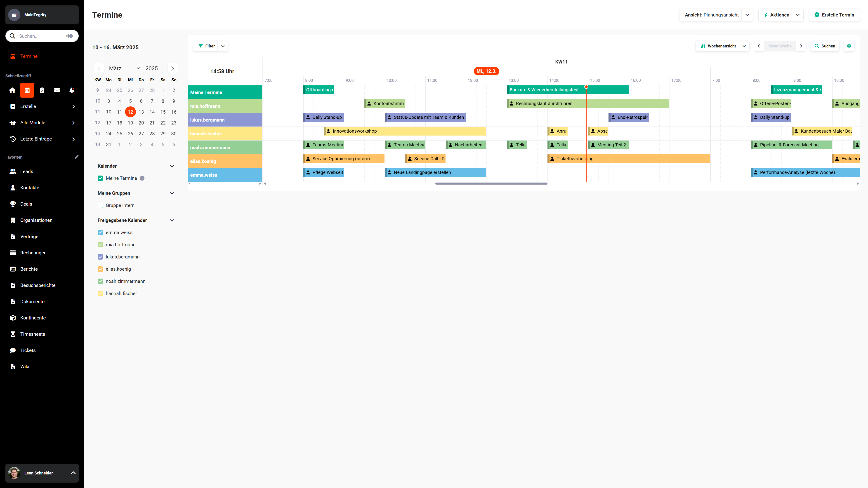Image resolution: width=868 pixels, height=488 pixels.
Task: Show info icon next to Meine Termine
Action: click(142, 178)
